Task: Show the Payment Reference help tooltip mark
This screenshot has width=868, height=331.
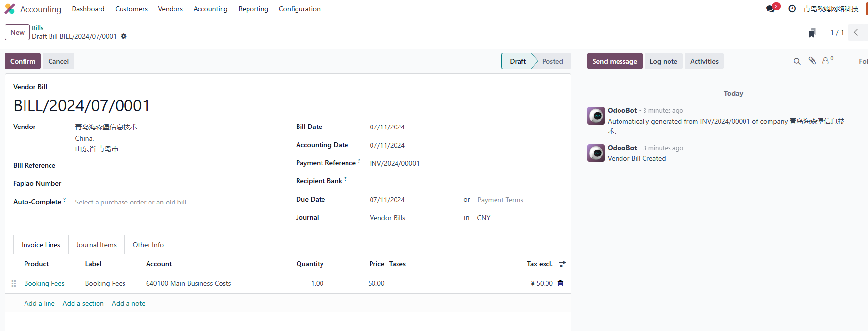Action: (359, 161)
